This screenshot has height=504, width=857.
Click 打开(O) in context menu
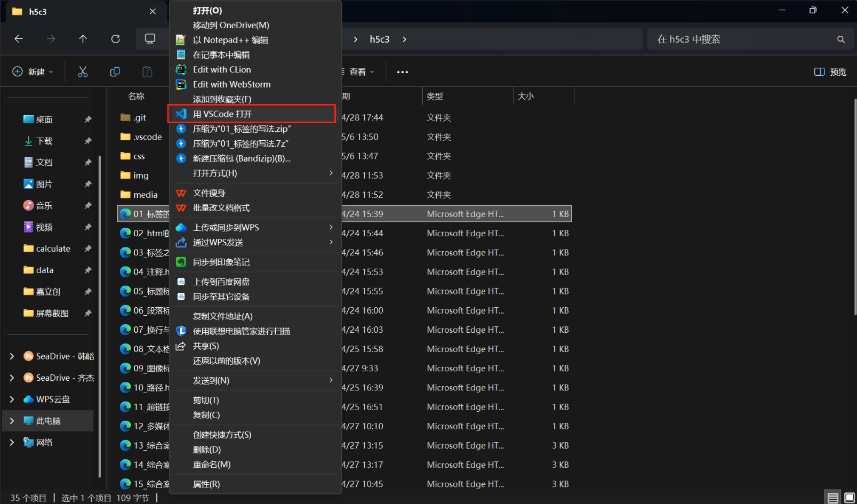coord(255,10)
